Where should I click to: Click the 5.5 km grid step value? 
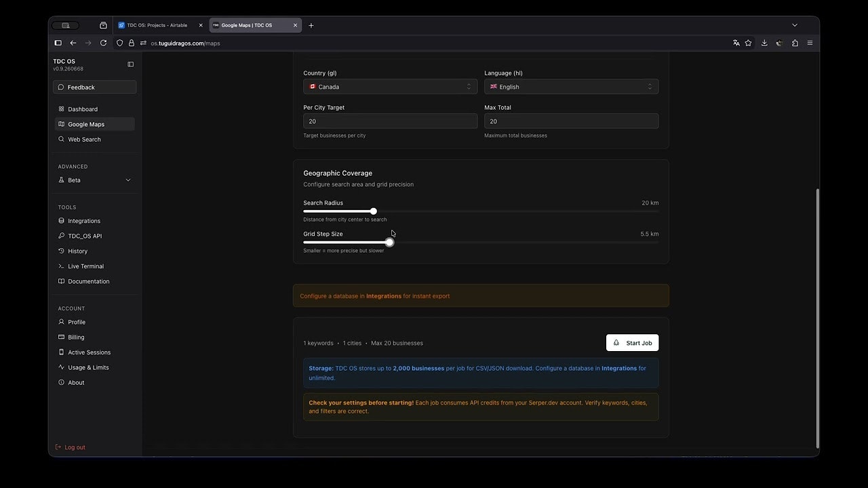pyautogui.click(x=649, y=234)
